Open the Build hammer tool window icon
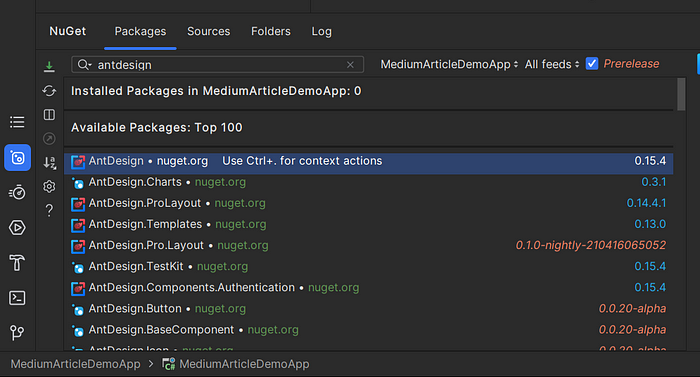Screen dimensions: 700x377 (x=17, y=263)
